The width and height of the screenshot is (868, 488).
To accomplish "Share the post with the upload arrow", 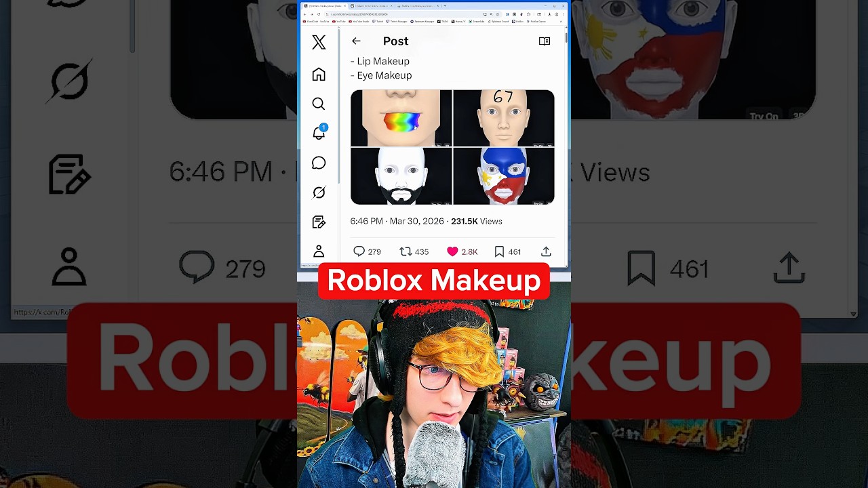I will pyautogui.click(x=546, y=251).
